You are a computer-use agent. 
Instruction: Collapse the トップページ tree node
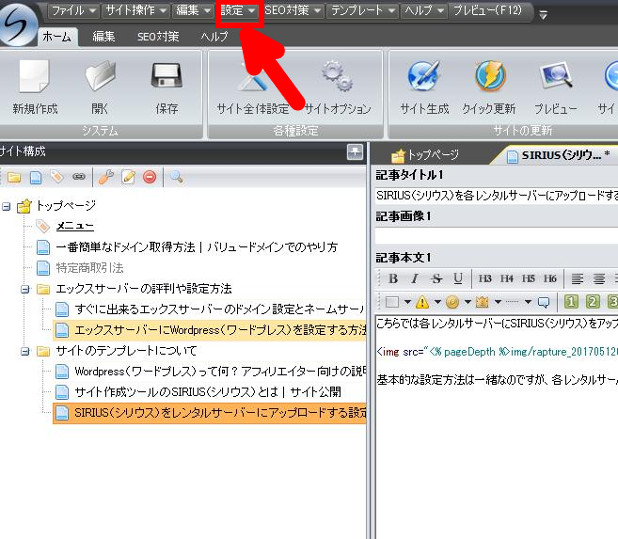tap(6, 206)
